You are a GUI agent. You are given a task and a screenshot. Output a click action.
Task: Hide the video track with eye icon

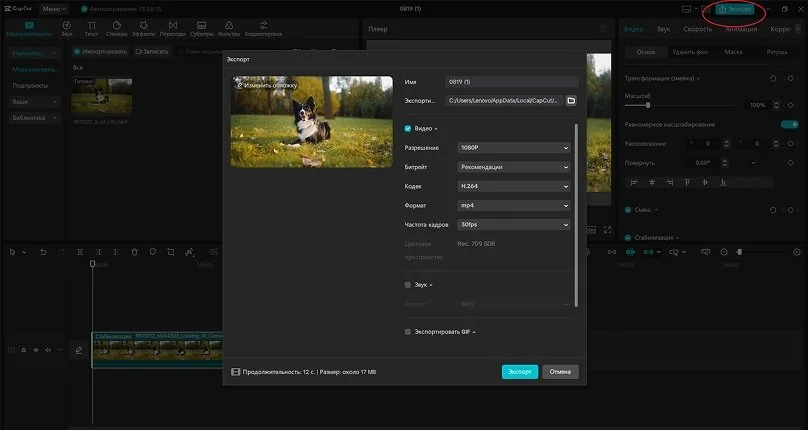[x=36, y=350]
